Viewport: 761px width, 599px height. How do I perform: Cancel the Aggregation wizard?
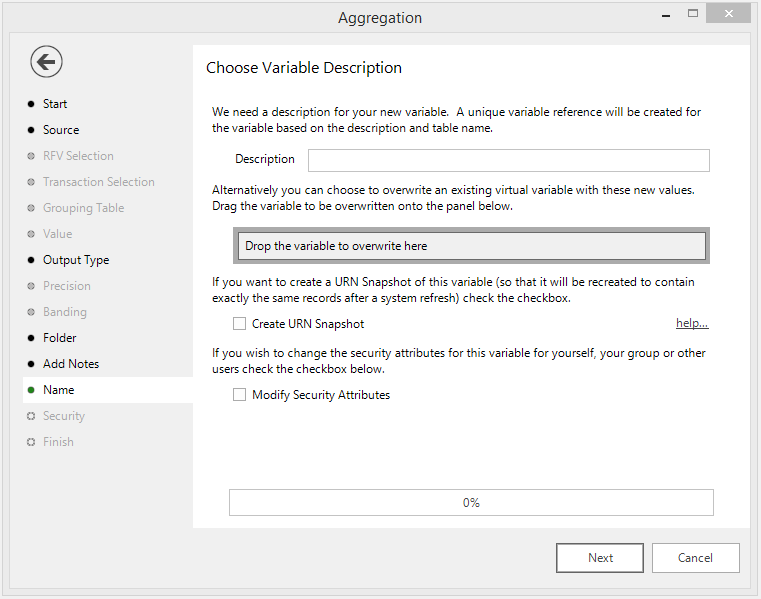point(695,558)
